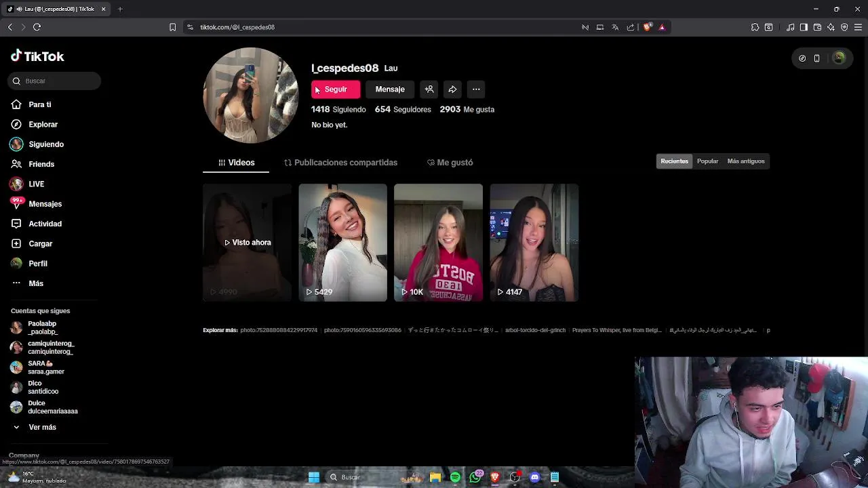Open the Explorar section
868x488 pixels.
point(34,124)
